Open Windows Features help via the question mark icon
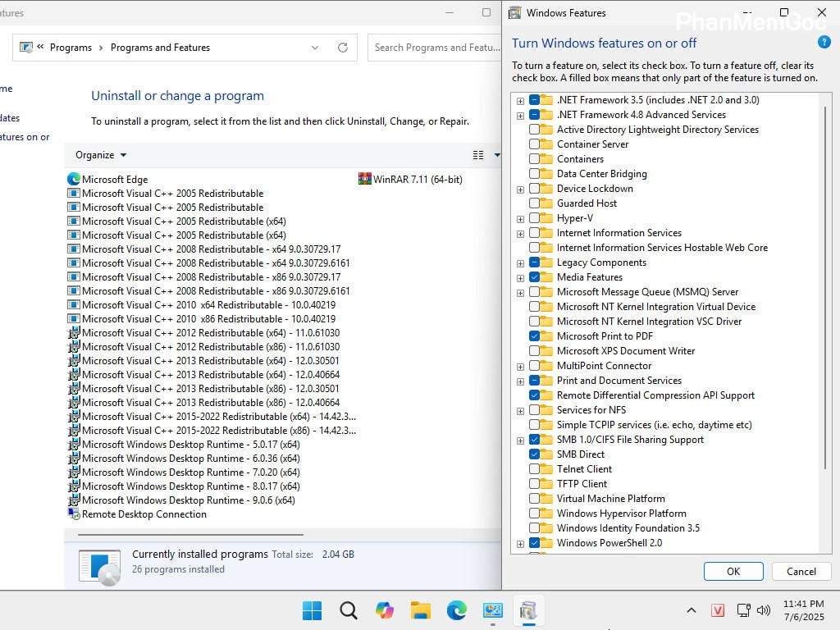The height and width of the screenshot is (630, 840). coord(823,43)
